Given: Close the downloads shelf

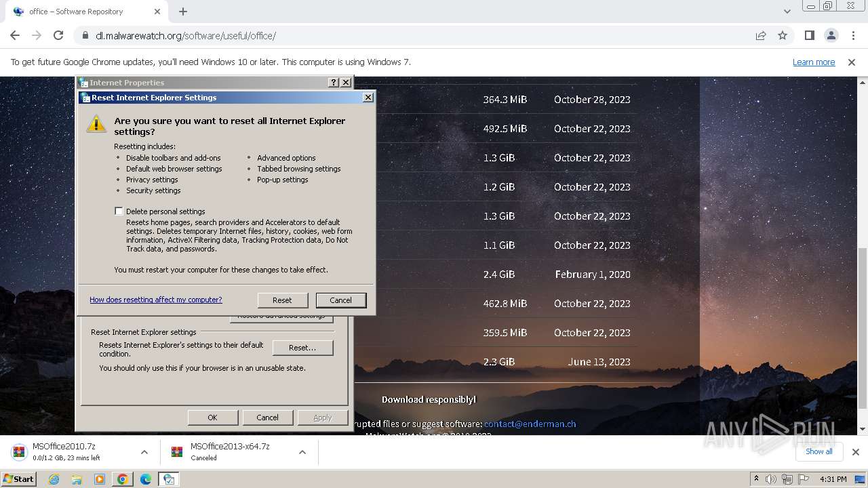Looking at the screenshot, I should click(x=855, y=451).
